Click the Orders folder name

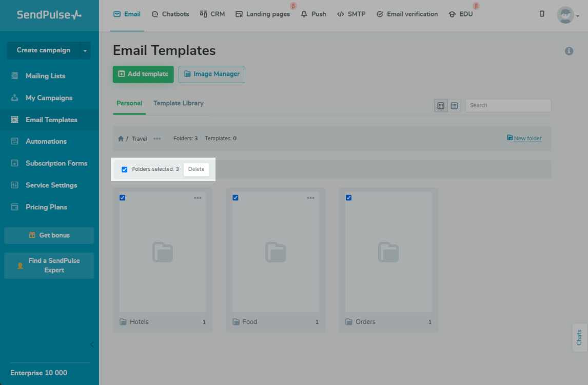point(365,322)
